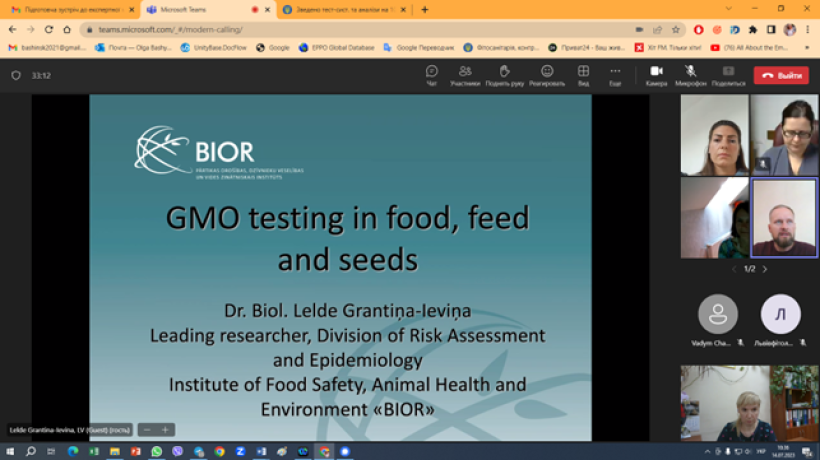Open the Opera extension icon

click(698, 30)
